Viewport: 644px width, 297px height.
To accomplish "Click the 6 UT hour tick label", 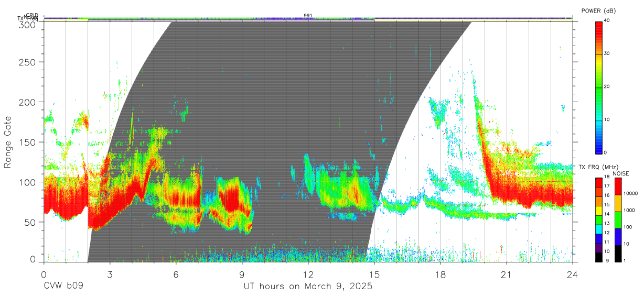I will click(176, 274).
